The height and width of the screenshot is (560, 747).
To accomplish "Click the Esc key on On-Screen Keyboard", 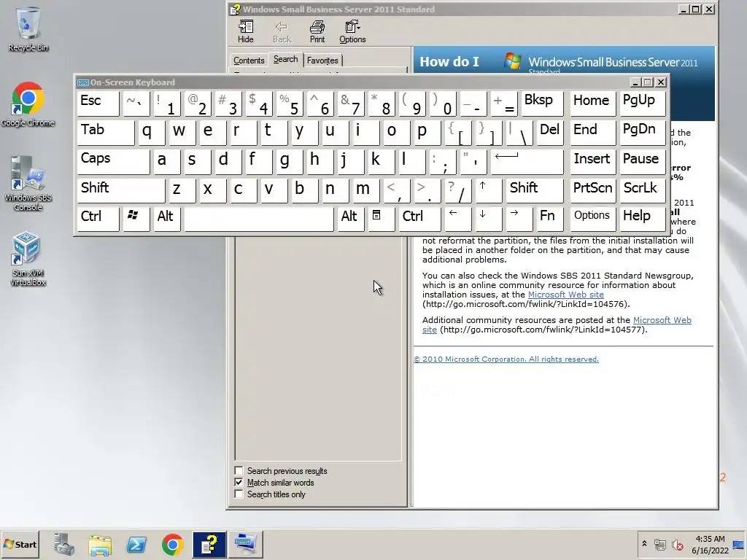I will point(98,104).
